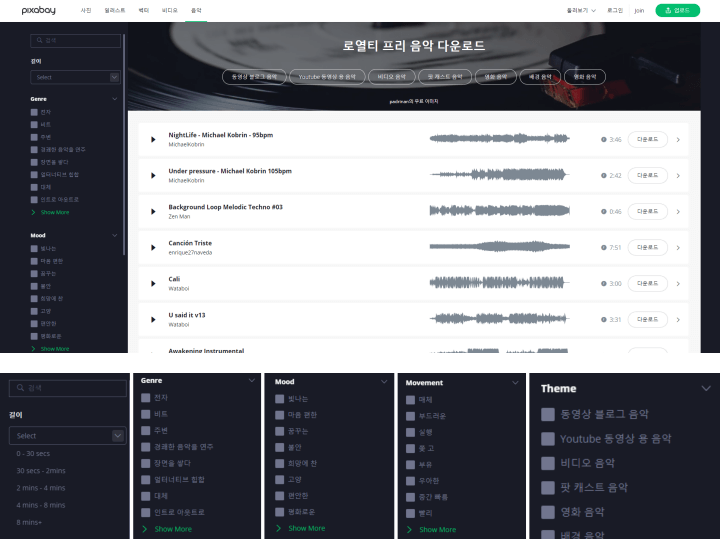Check the first Mood checkbox in the top sidebar

[x=34, y=248]
